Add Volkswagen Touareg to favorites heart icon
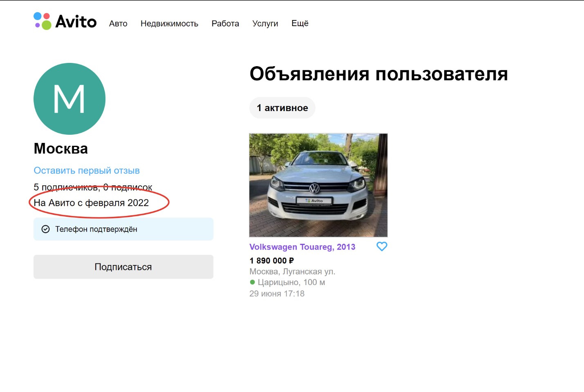The image size is (584, 392). pos(382,247)
